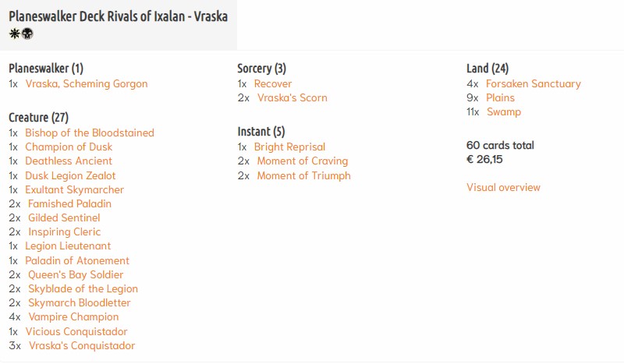This screenshot has height=364, width=624.
Task: Click Legion Lieutenant card link
Action: (x=68, y=246)
